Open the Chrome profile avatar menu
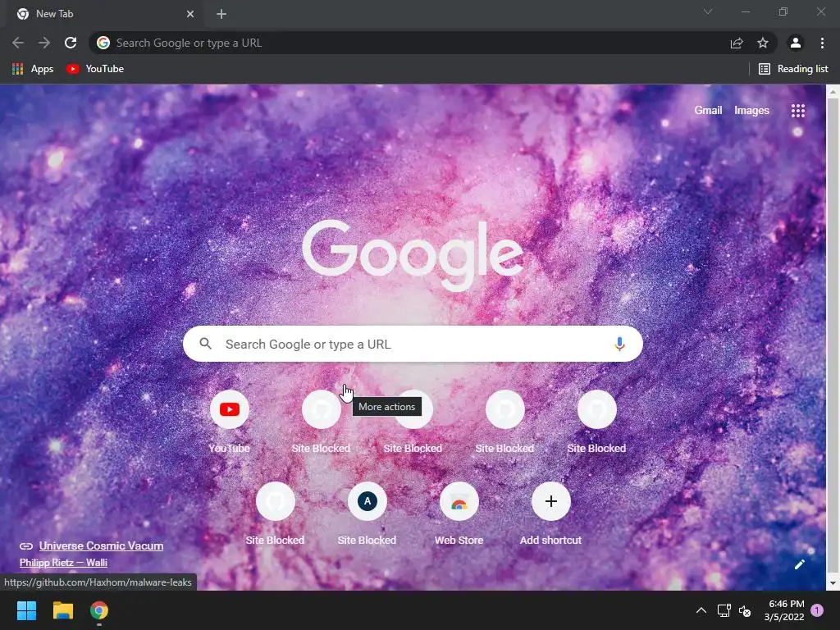 (x=796, y=43)
